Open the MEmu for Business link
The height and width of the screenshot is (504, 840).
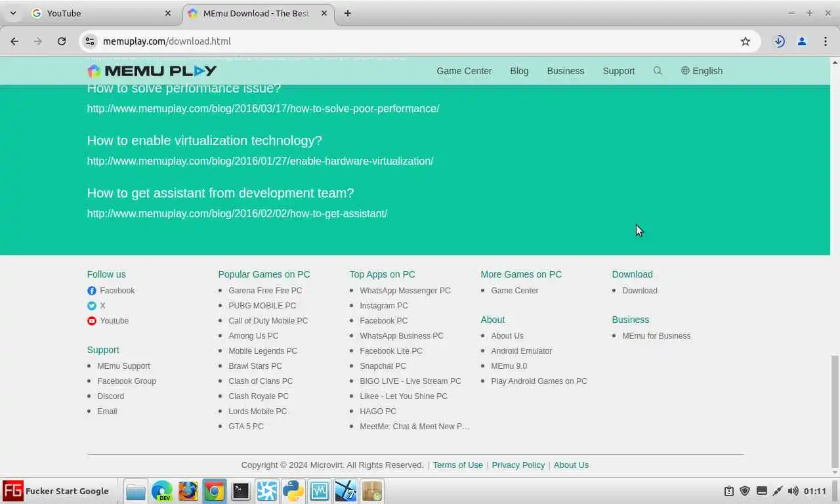[x=656, y=336]
